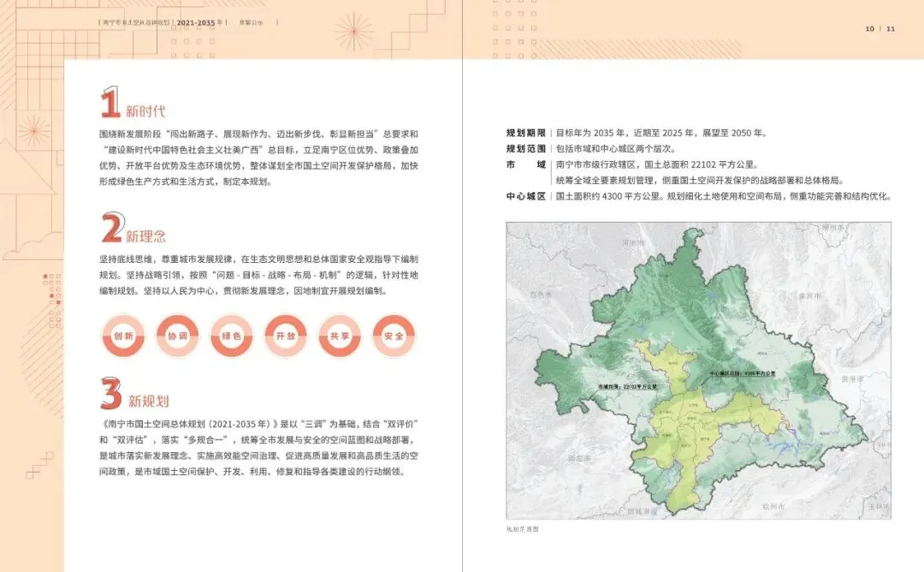The height and width of the screenshot is (572, 924).
Task: Click the 新时代 section heading
Action: point(145,110)
